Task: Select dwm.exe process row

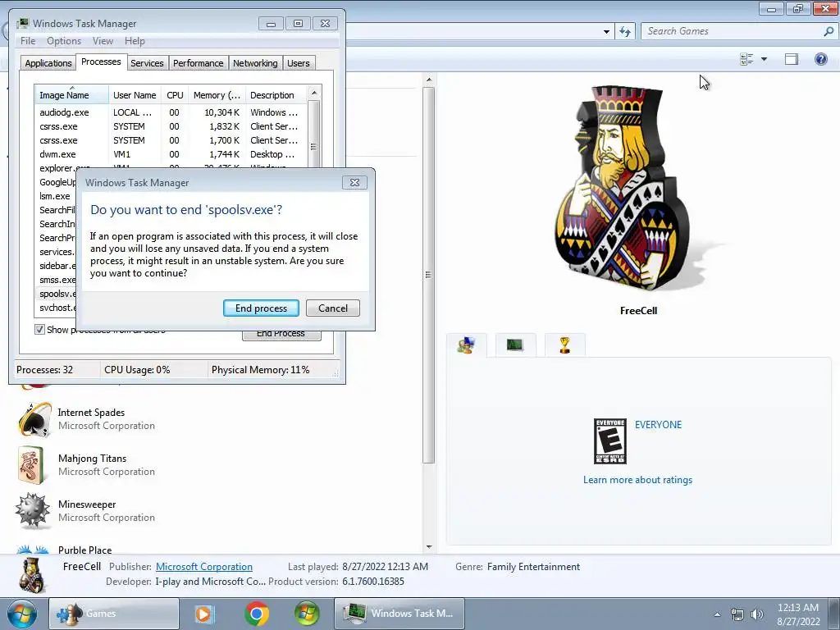Action: (x=171, y=154)
